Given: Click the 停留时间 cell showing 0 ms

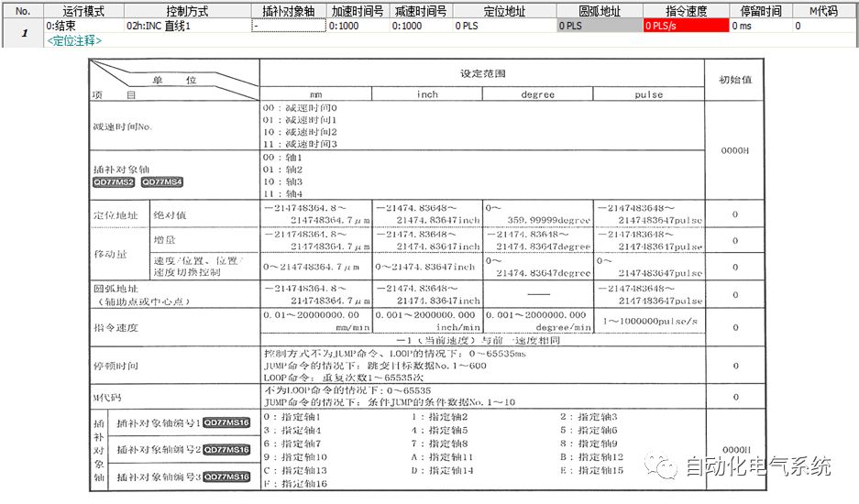Looking at the screenshot, I should point(760,27).
